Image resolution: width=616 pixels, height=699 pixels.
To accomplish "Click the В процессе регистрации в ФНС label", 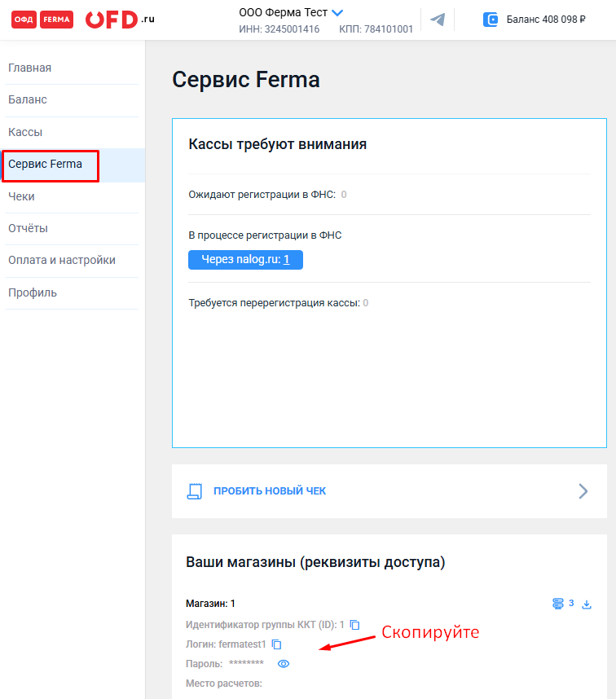I will [x=265, y=235].
